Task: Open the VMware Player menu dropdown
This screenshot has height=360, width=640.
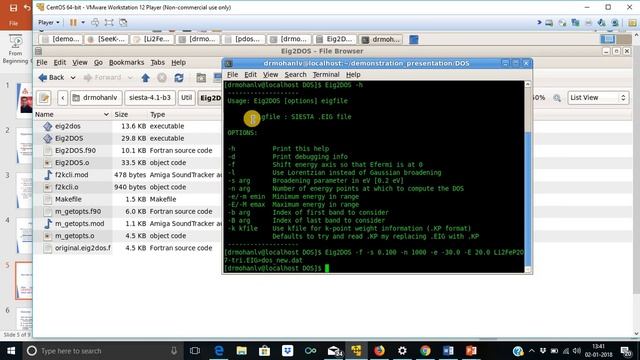Action: point(49,22)
